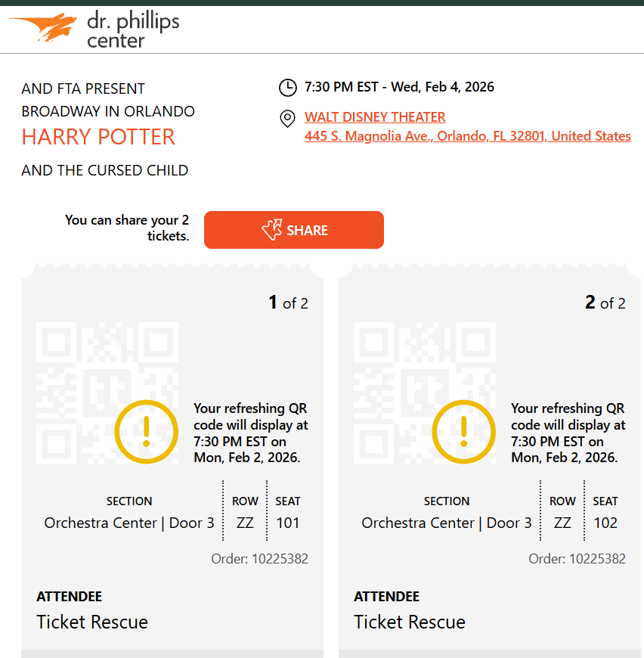The width and height of the screenshot is (644, 658).
Task: Click the location pin icon
Action: [287, 119]
